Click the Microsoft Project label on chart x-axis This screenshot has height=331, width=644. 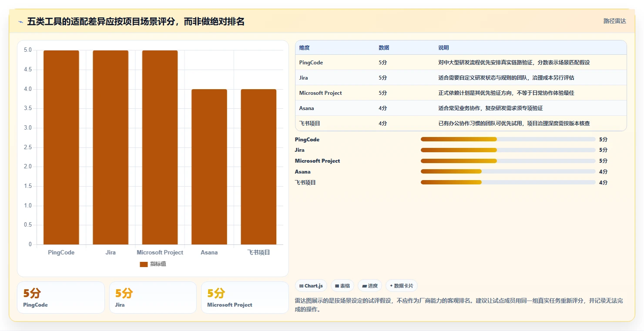coord(160,253)
